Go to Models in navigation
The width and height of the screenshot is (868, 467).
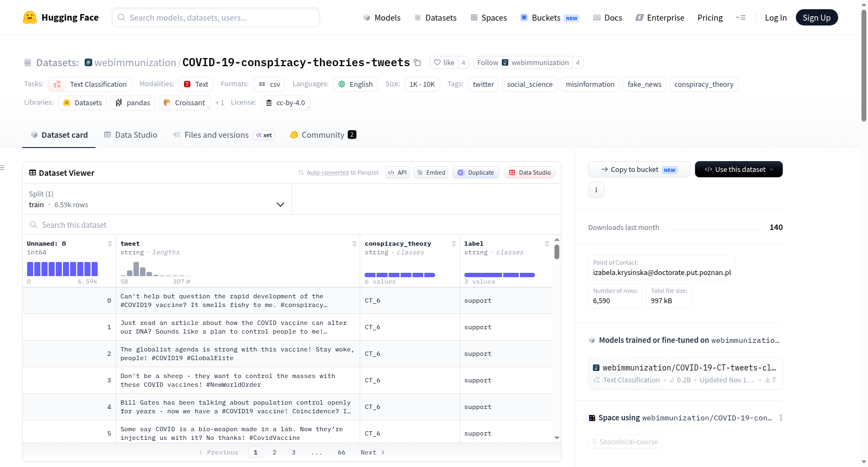(x=382, y=17)
